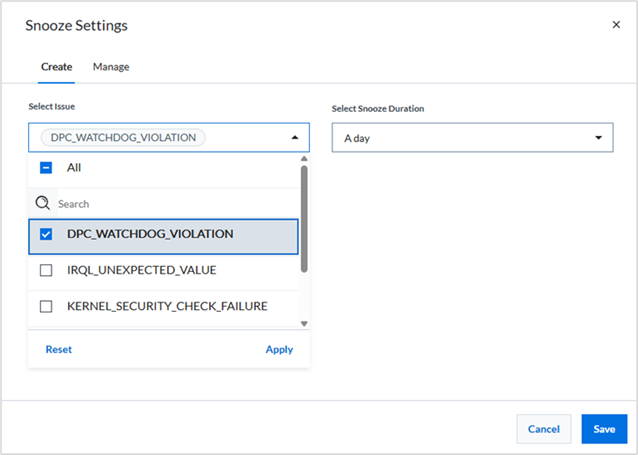Close the Snooze Settings dialog
Image resolution: width=638 pixels, height=455 pixels.
(616, 25)
